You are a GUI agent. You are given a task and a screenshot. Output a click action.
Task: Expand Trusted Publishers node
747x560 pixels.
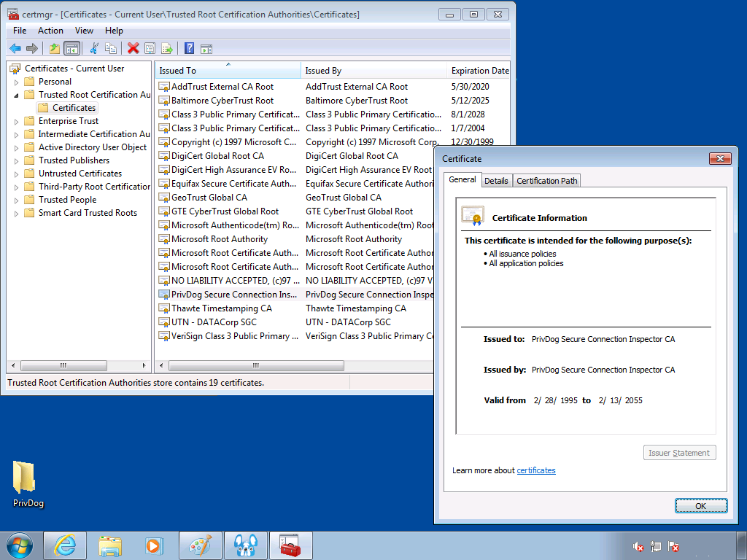(x=16, y=161)
